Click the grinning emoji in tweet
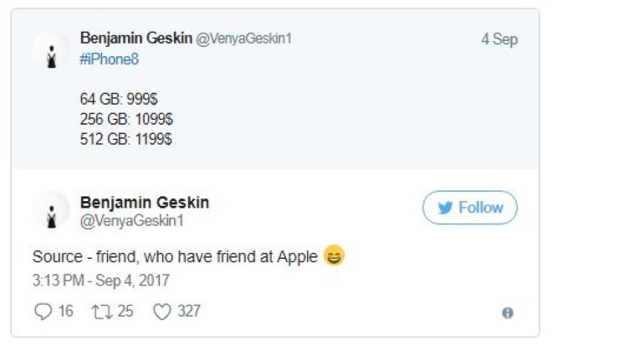Screen dimensions: 644x345 point(335,257)
